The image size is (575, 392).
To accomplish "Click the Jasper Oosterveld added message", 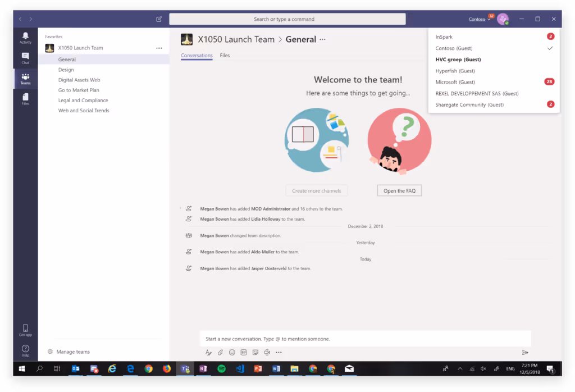I will tap(255, 268).
